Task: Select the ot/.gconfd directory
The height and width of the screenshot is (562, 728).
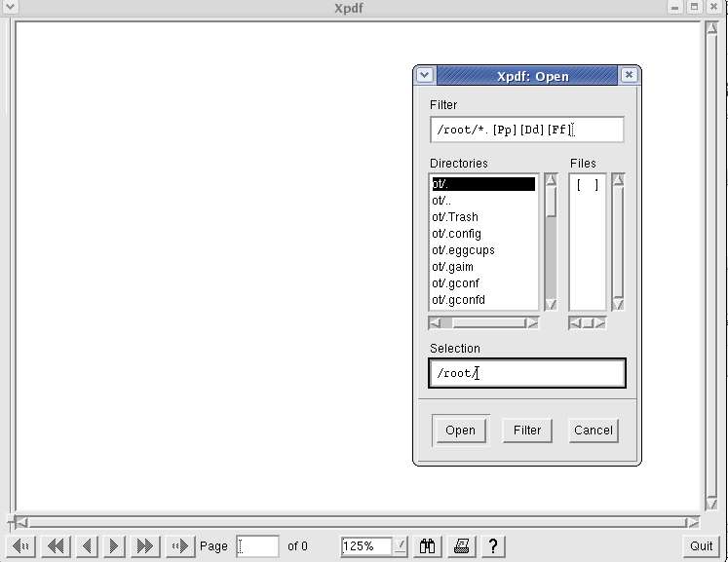Action: click(x=483, y=300)
